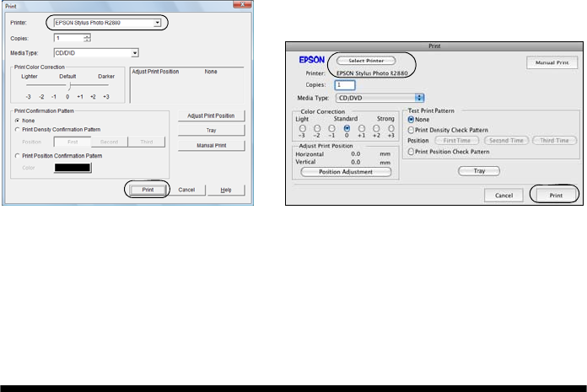Screen dimensions: 587x392
Task: Select Print Density Check Pattern radio button
Action: [411, 130]
